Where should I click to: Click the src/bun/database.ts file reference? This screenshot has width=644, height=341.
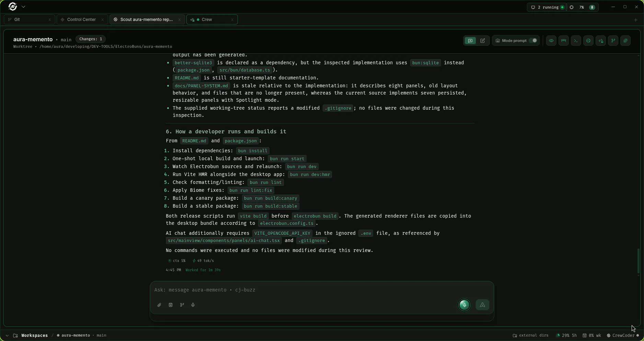click(245, 70)
